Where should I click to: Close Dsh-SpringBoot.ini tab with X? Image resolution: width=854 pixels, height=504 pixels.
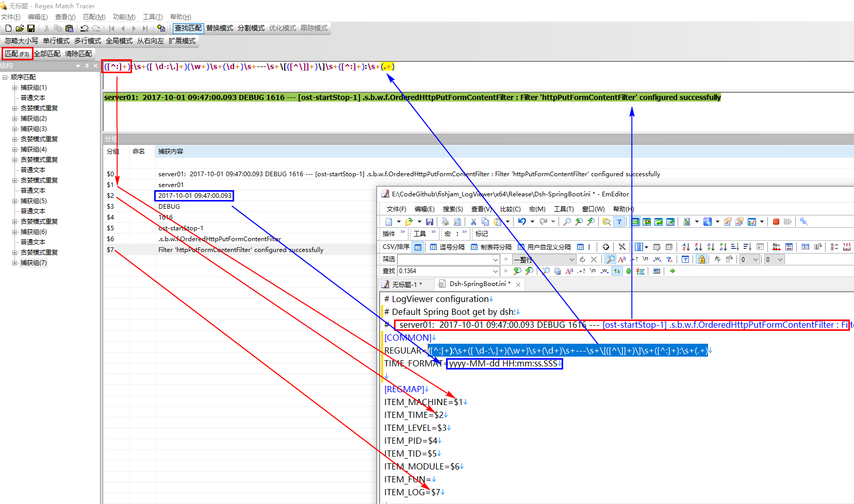point(518,284)
